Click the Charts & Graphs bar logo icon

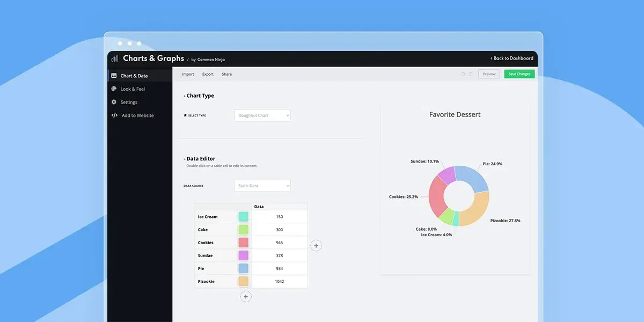click(115, 58)
